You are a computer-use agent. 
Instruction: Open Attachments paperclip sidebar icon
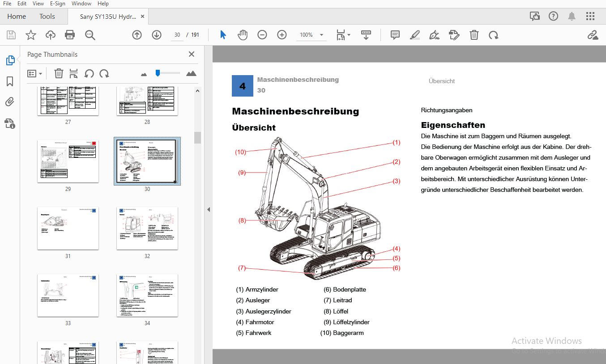(x=10, y=102)
